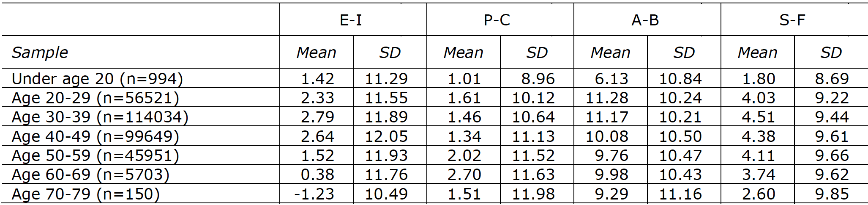The image size is (868, 205).
Task: Select the 9.85 S-F SD cell
Action: (x=832, y=194)
